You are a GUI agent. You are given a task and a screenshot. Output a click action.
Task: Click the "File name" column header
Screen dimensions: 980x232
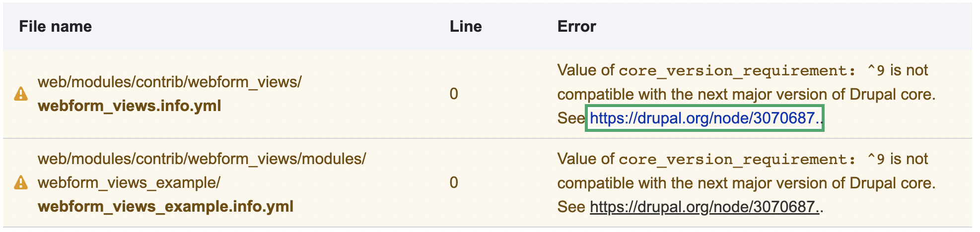coord(55,26)
